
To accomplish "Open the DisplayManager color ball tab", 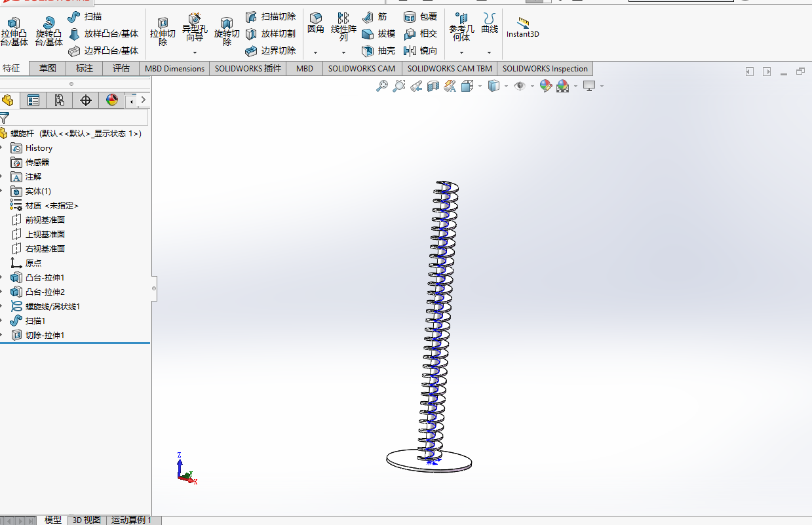I will tap(112, 100).
